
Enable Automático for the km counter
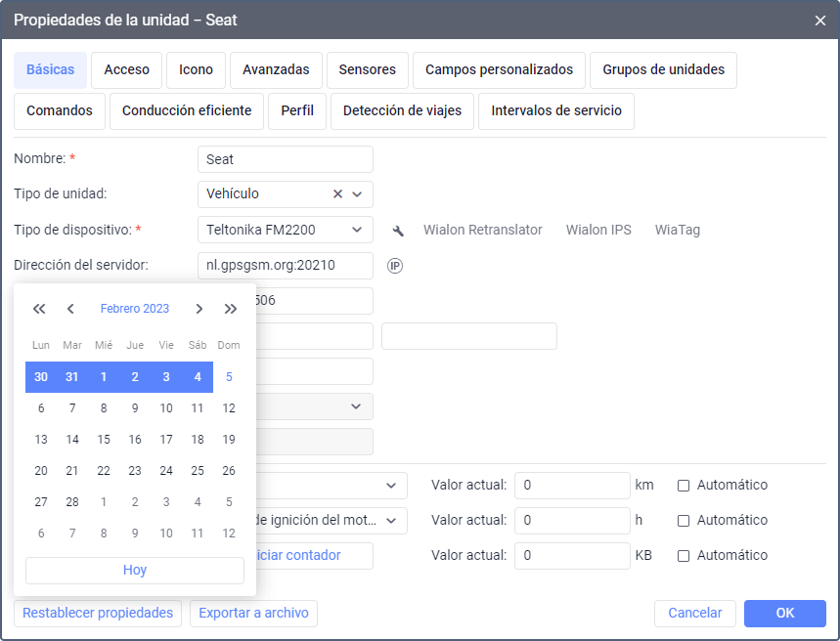(684, 485)
